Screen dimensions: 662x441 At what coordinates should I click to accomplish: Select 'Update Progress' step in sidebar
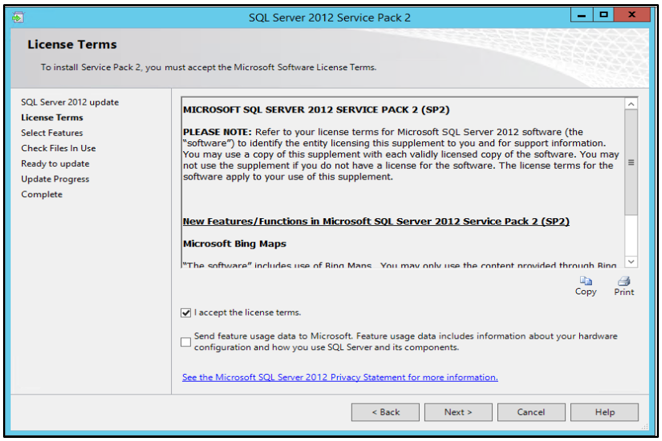coord(55,179)
